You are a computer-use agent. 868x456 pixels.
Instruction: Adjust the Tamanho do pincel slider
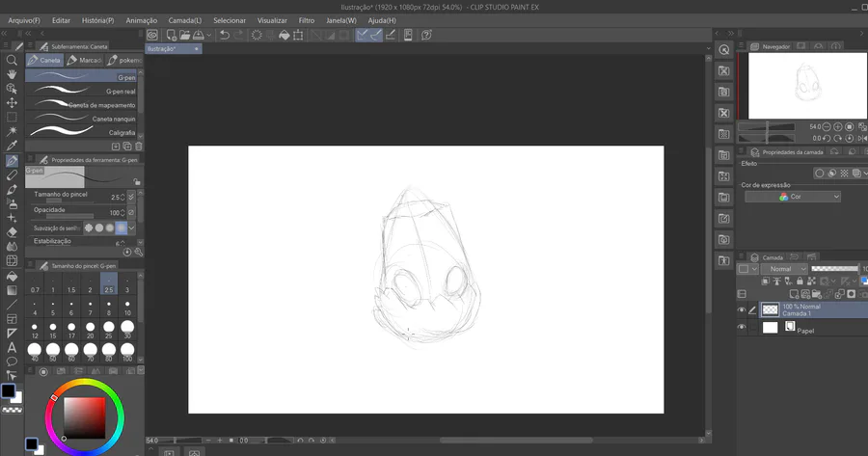coord(69,201)
